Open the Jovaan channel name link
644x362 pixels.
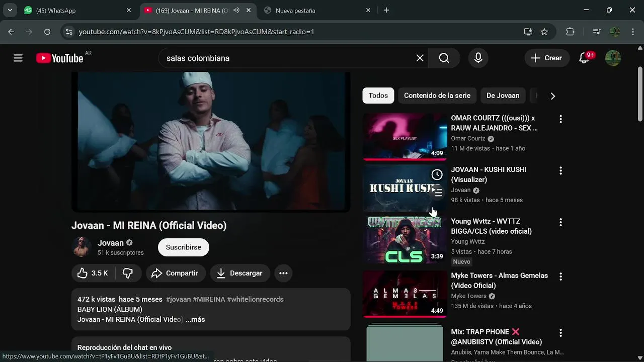(111, 243)
